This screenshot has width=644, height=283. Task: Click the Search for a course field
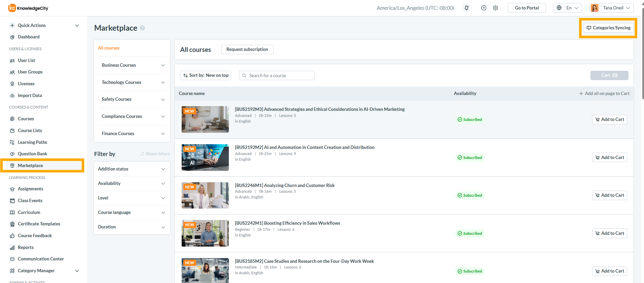[x=277, y=75]
